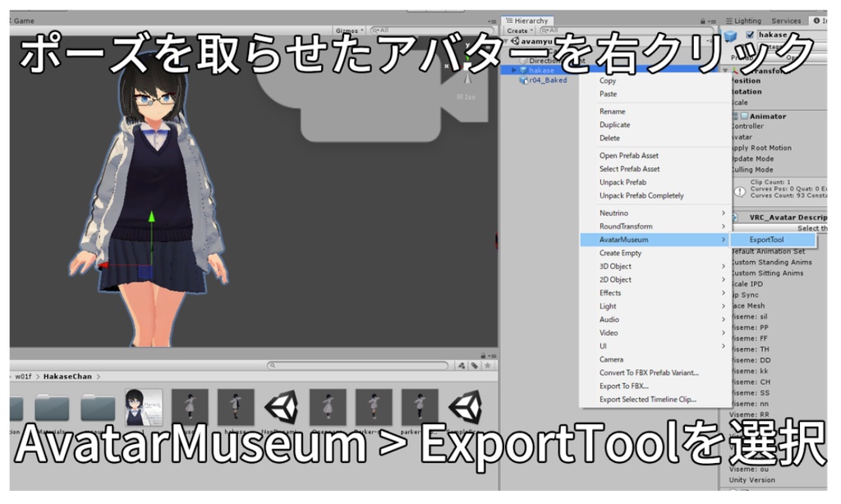This screenshot has width=841, height=504.
Task: Collapse the avamyu scene foldout arrow
Action: (x=506, y=41)
